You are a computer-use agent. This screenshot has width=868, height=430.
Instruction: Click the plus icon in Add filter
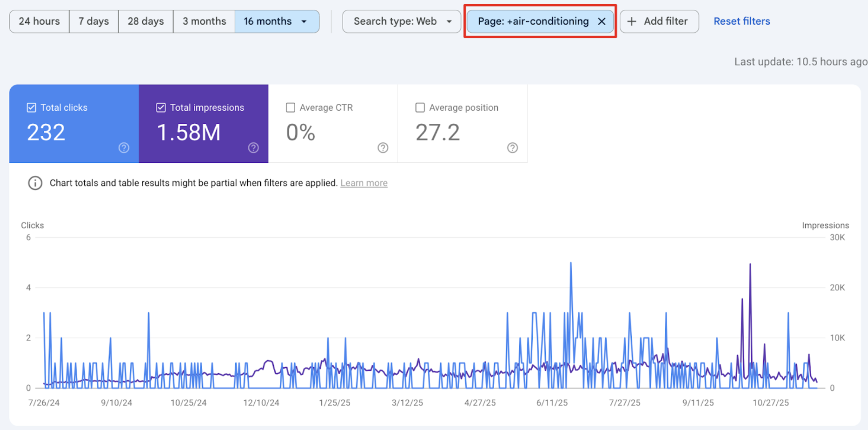click(632, 21)
